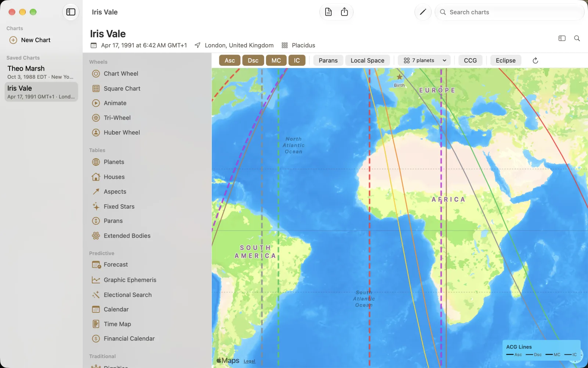Toggle the sidebar icon in title bar

(71, 12)
